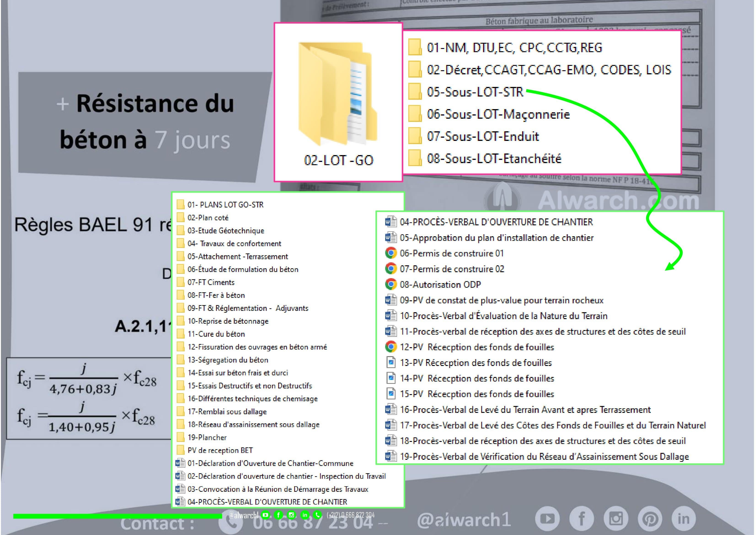Click folder icon beside 02-Décret,CCAGT,CCAG-EMO, CODES, LOIS

pos(415,69)
